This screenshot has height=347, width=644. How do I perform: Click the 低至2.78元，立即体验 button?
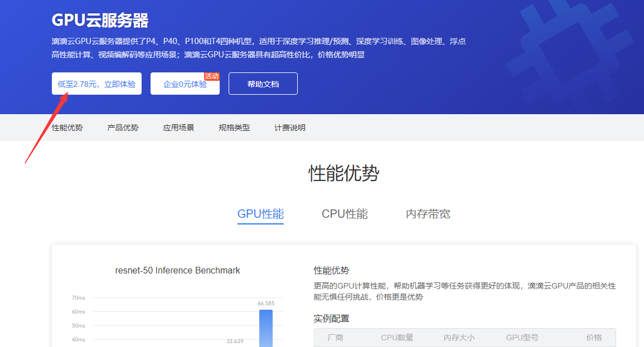click(96, 84)
